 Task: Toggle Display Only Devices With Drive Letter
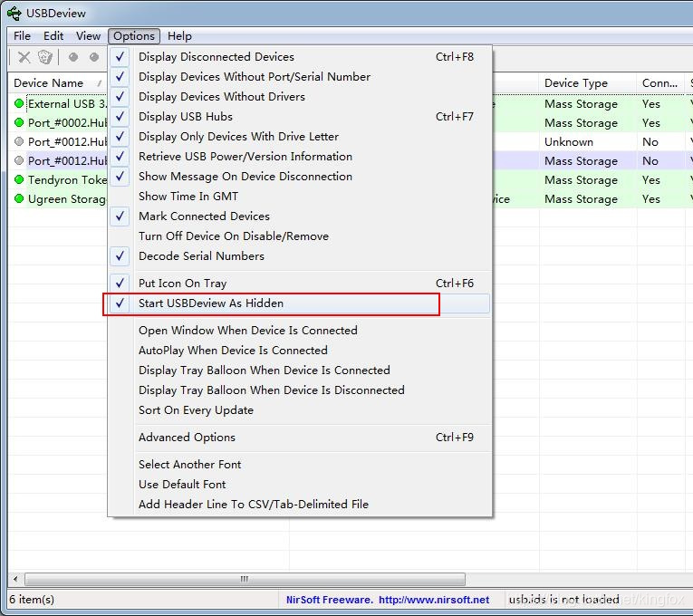point(300,137)
